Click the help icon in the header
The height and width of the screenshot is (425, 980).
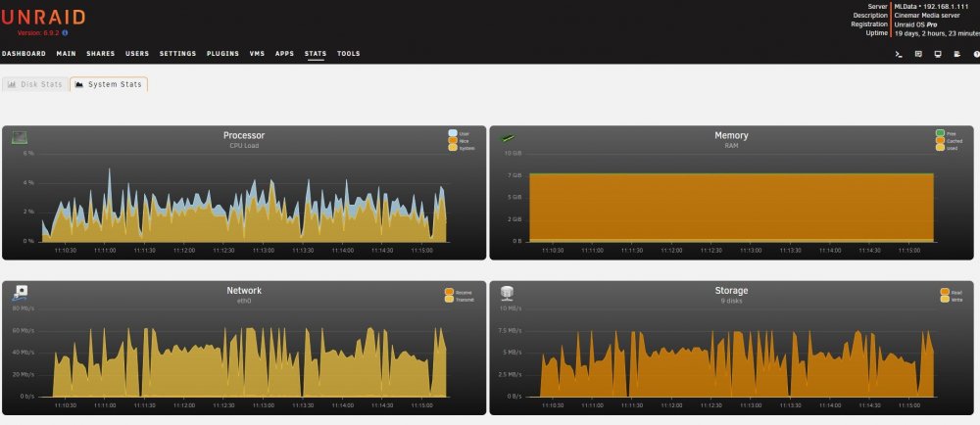click(x=976, y=54)
